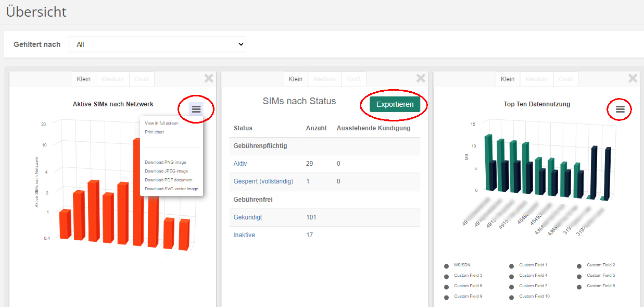The width and height of the screenshot is (644, 307).
Task: Remove the SIMs nach Status widget
Action: pos(421,78)
